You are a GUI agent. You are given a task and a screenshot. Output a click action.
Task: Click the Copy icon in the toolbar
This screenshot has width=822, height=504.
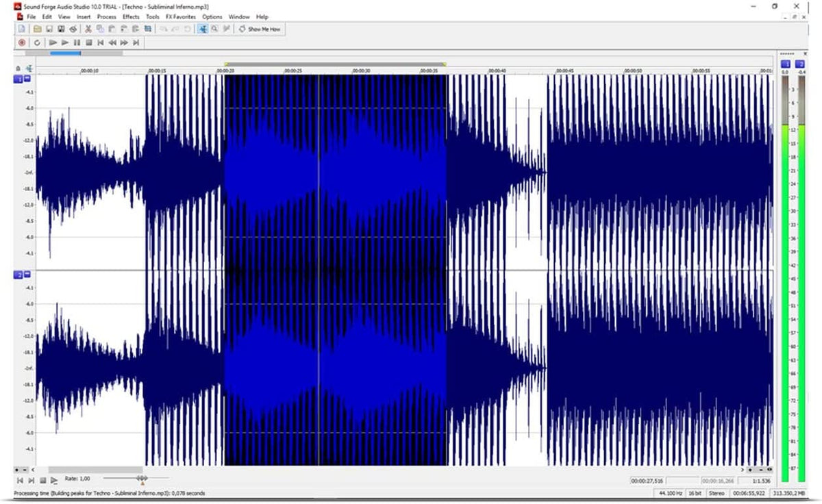point(100,29)
